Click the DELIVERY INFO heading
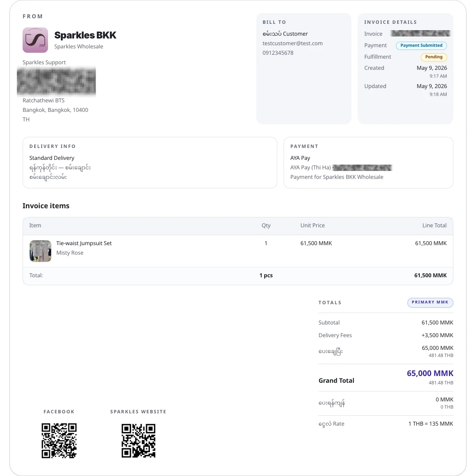 (x=52, y=146)
